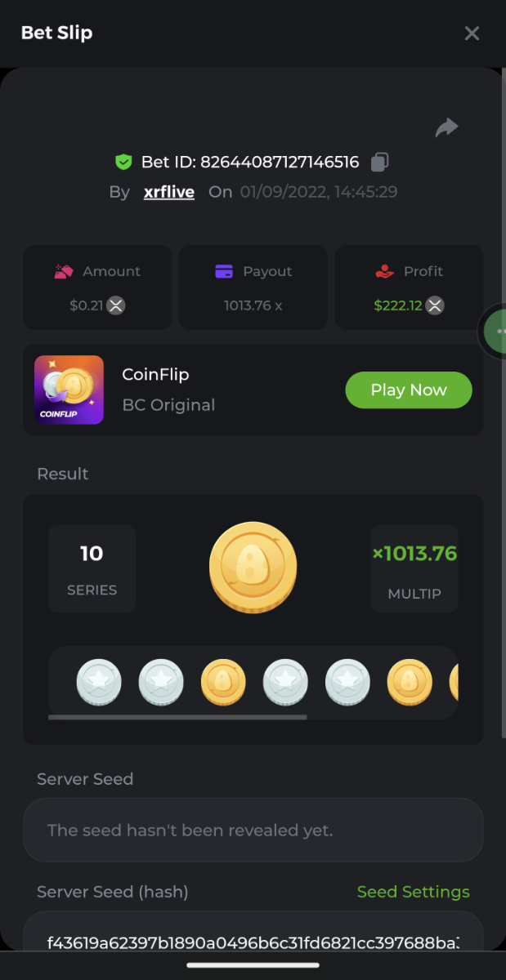Tap the pink Amount icon
Screen dimensions: 506x980
tap(64, 271)
